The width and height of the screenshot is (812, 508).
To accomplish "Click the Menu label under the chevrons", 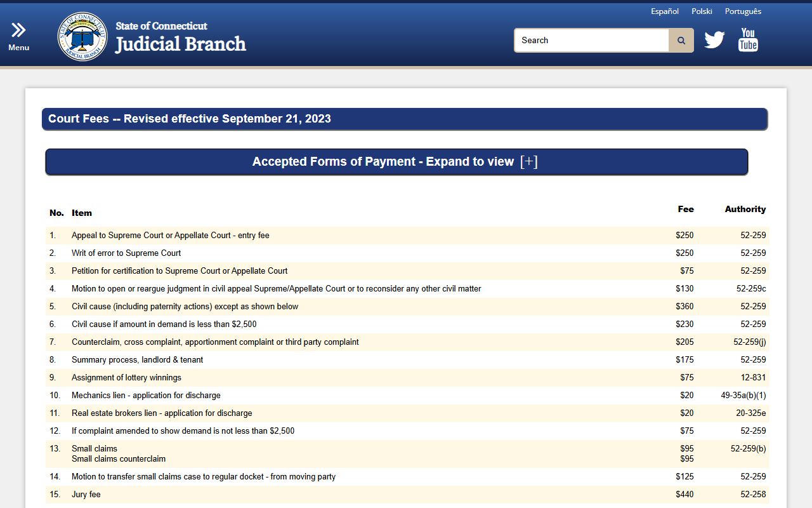I will 18,48.
